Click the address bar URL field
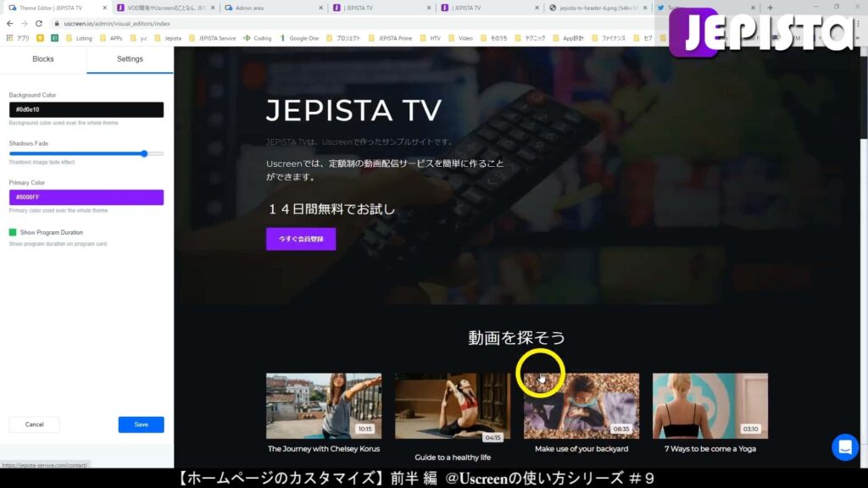This screenshot has width=868, height=488. tap(354, 24)
